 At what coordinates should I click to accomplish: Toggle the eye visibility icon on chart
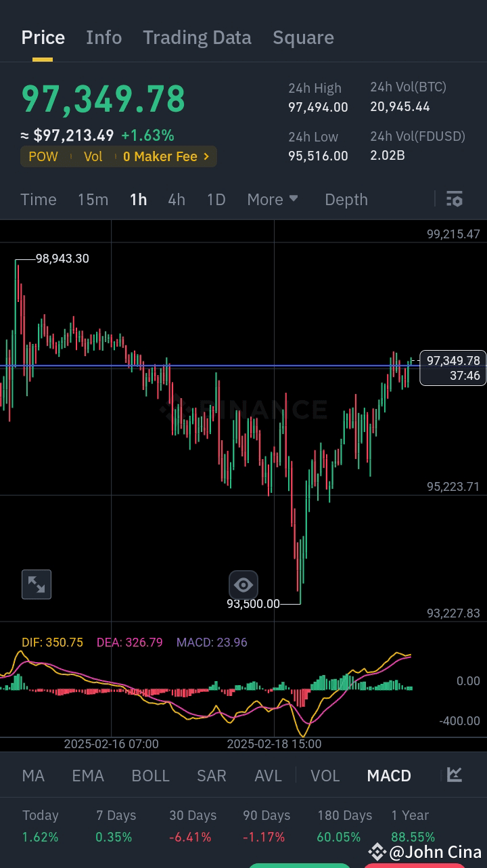tap(243, 584)
